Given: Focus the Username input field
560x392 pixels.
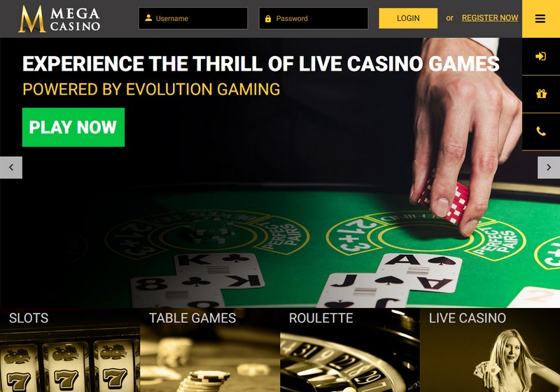Looking at the screenshot, I should (193, 18).
